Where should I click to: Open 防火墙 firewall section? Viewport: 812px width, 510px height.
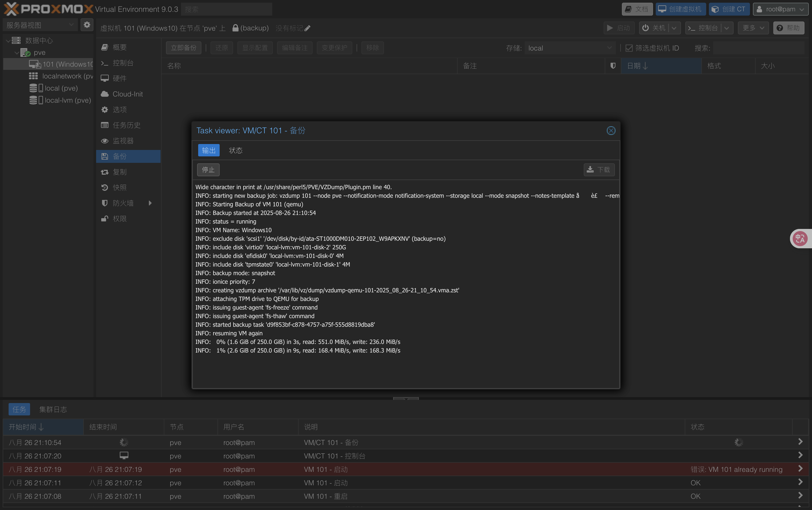128,203
